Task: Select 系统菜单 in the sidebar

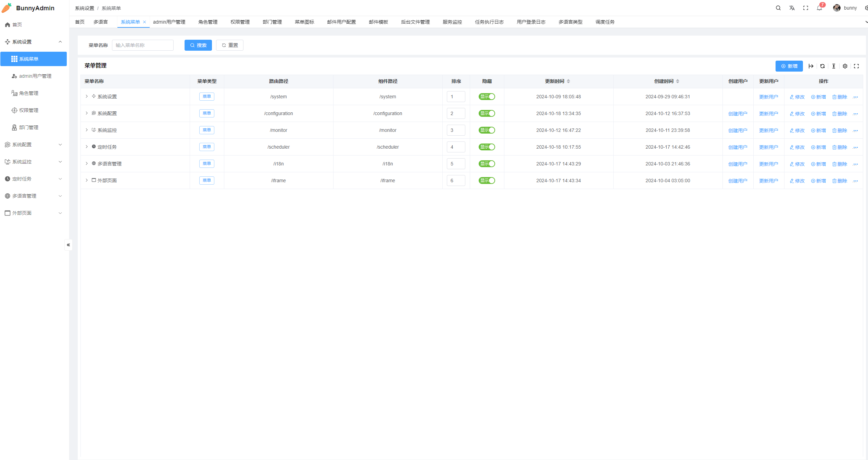Action: point(34,59)
